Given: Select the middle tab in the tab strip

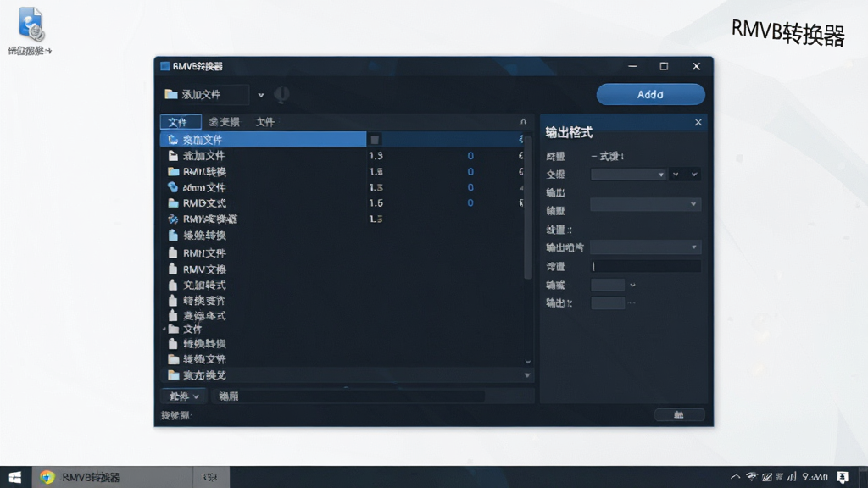Looking at the screenshot, I should pos(224,122).
